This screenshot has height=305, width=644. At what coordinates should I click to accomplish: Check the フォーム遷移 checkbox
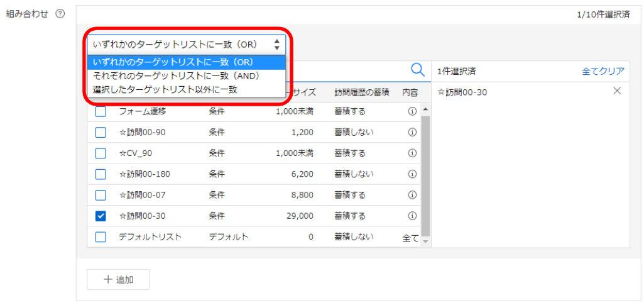point(101,111)
